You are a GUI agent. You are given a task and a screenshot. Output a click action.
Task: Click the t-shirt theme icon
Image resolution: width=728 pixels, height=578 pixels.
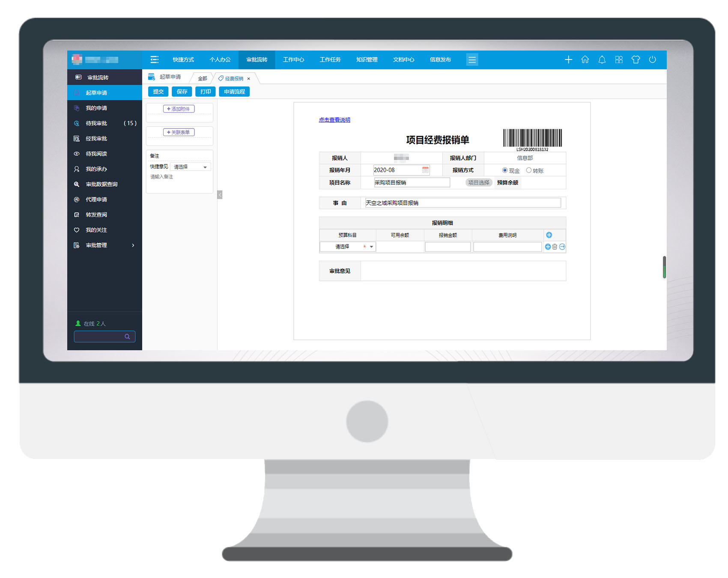pyautogui.click(x=636, y=60)
